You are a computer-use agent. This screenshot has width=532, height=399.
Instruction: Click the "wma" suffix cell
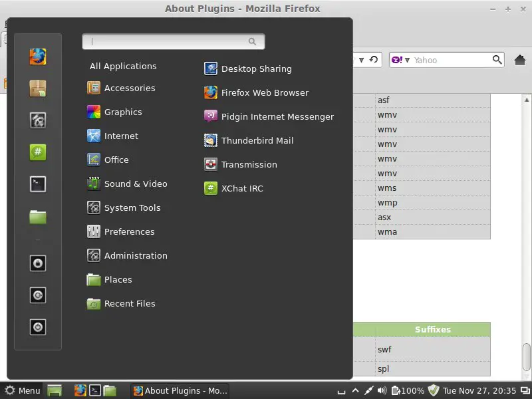pos(433,231)
